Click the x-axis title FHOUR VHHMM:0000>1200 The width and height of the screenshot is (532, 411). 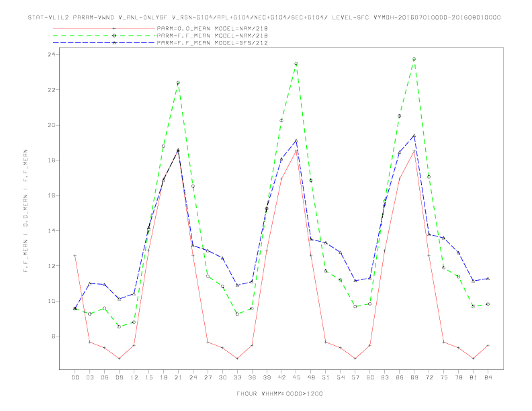click(x=279, y=394)
